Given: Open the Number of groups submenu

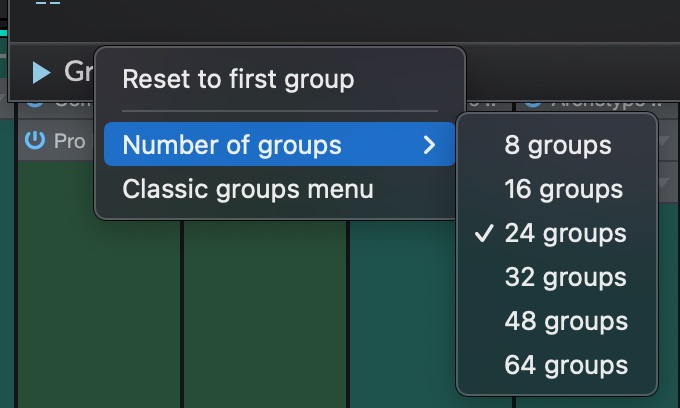Looking at the screenshot, I should click(232, 145).
